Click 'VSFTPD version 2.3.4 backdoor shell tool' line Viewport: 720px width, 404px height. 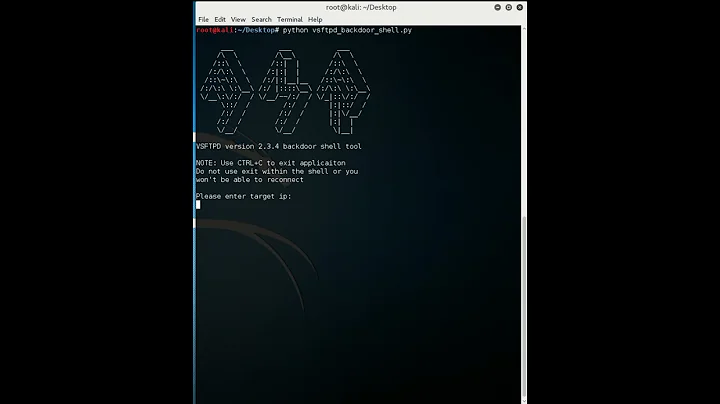coord(279,146)
